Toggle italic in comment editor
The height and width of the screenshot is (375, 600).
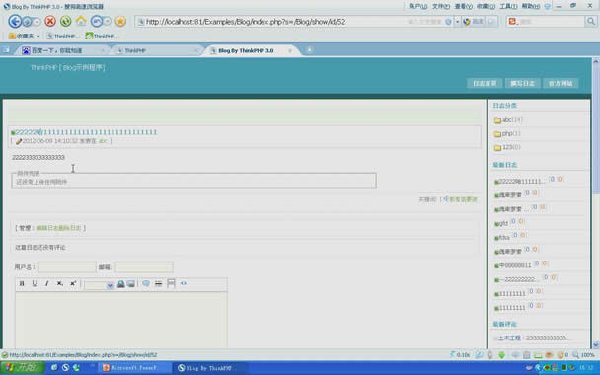[x=47, y=284]
